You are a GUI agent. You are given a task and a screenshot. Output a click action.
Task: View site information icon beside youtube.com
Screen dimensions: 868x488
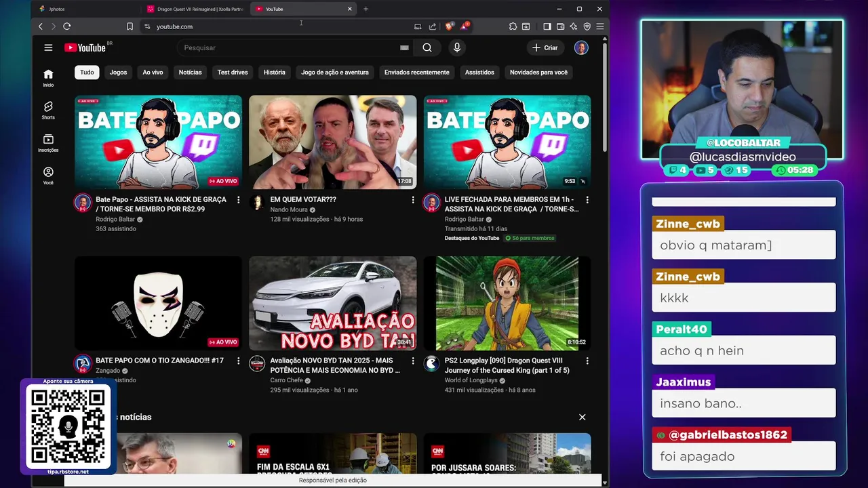147,26
